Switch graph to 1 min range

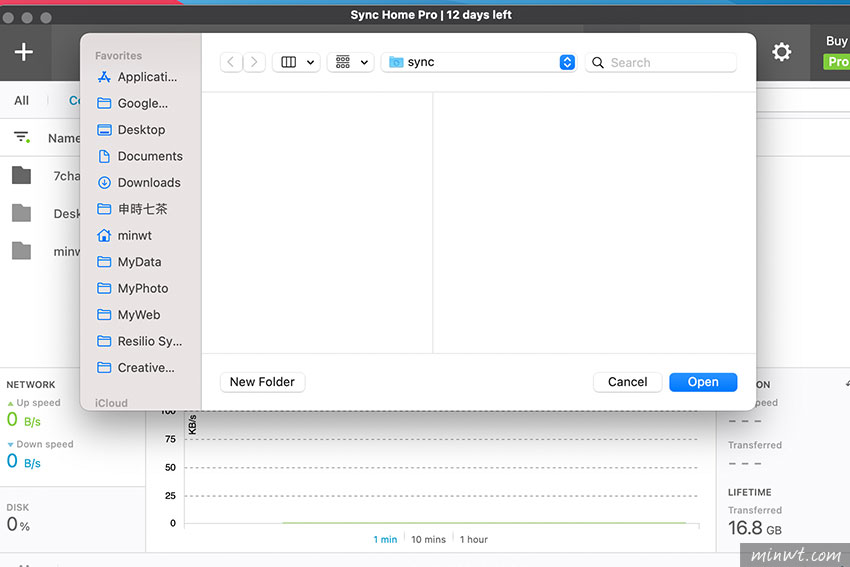[385, 539]
